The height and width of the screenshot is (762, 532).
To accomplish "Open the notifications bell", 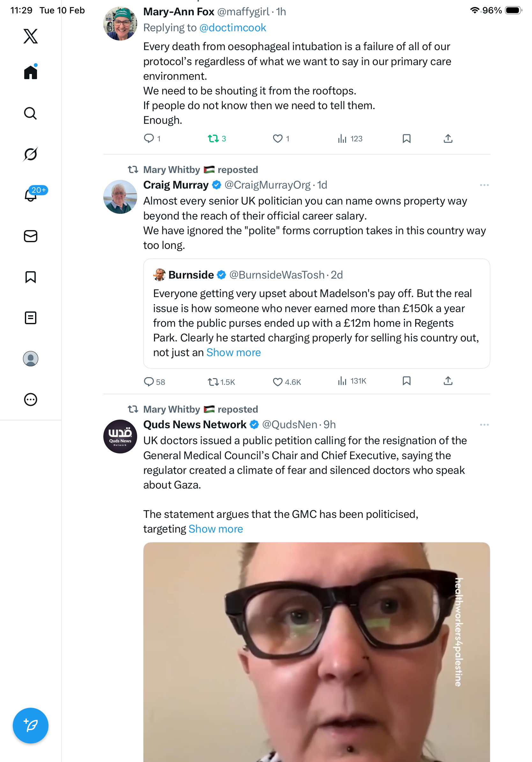I will click(x=31, y=195).
